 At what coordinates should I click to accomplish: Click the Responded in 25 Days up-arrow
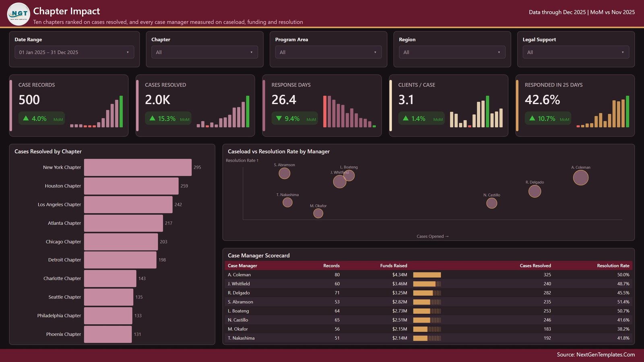pyautogui.click(x=532, y=118)
